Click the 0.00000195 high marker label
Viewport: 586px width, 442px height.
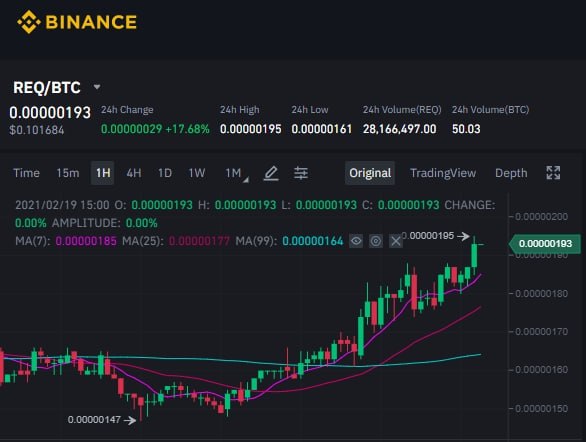click(428, 236)
